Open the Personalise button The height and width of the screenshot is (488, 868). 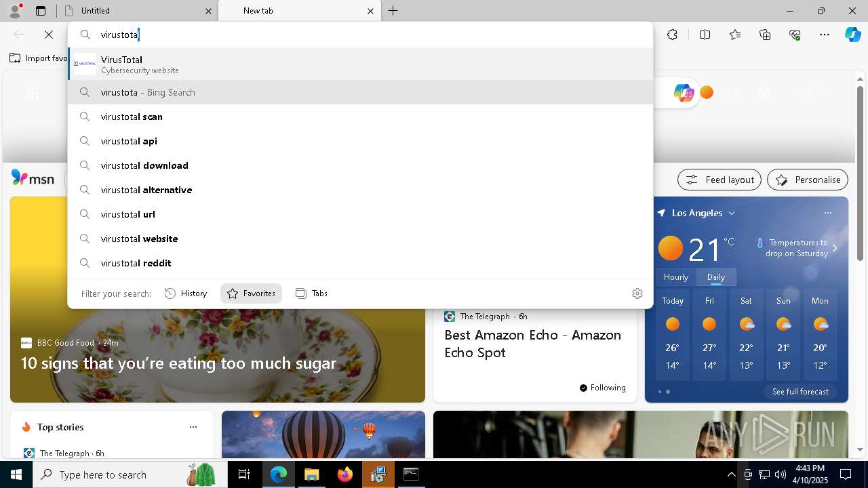[808, 180]
